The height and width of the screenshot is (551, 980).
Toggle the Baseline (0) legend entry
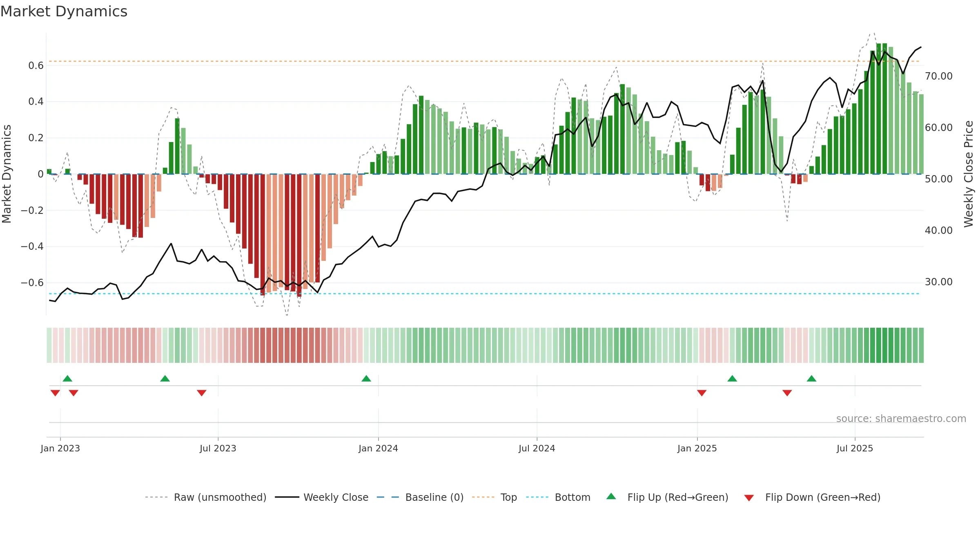[x=420, y=497]
